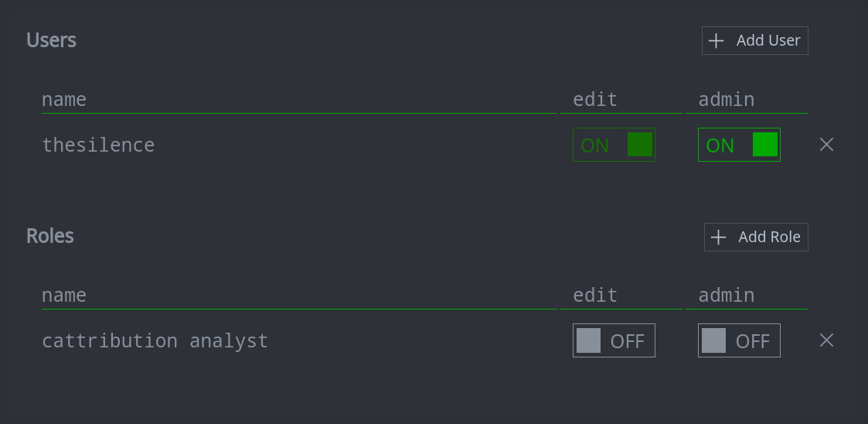
Task: Click the plus icon beside Add User
Action: [717, 41]
